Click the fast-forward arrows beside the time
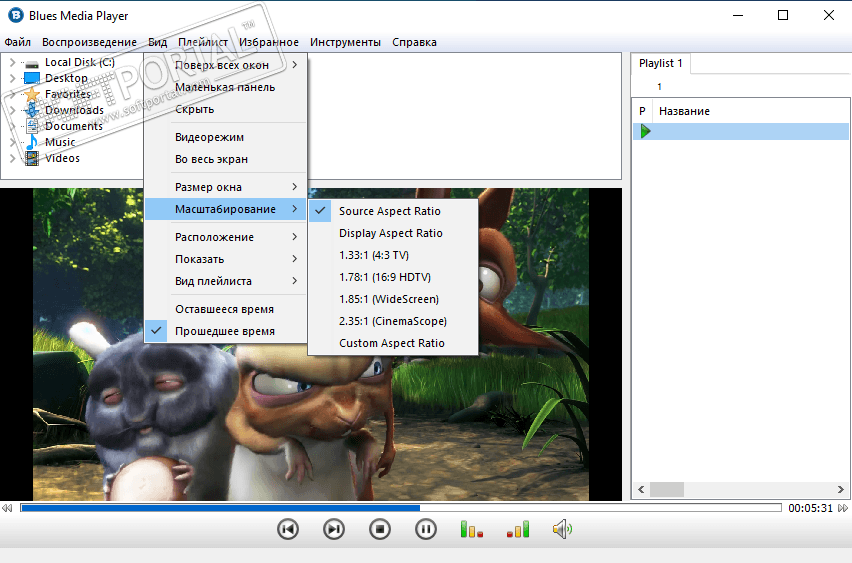This screenshot has width=852, height=563. click(843, 508)
